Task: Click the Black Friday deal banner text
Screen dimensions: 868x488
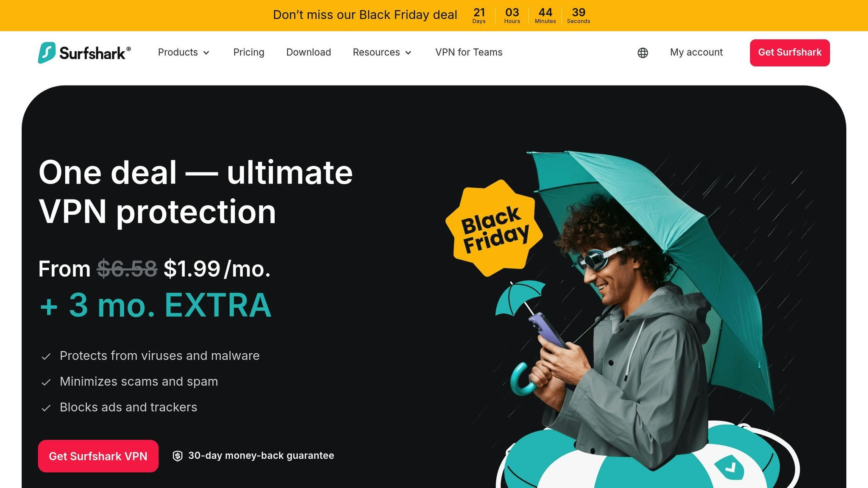Action: [x=365, y=15]
